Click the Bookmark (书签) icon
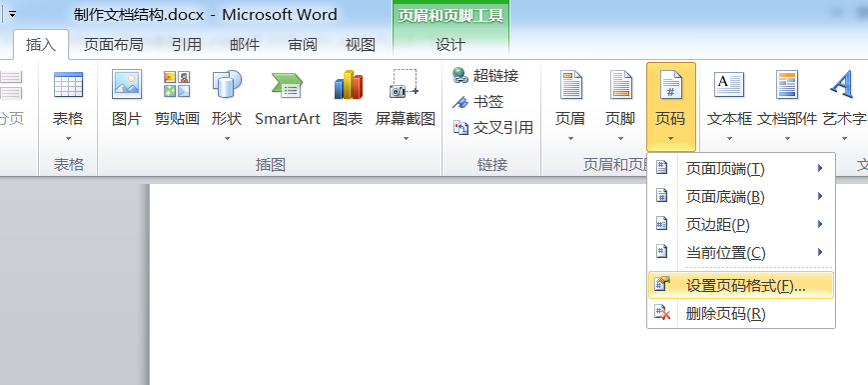Image resolution: width=868 pixels, height=385 pixels. tap(460, 102)
